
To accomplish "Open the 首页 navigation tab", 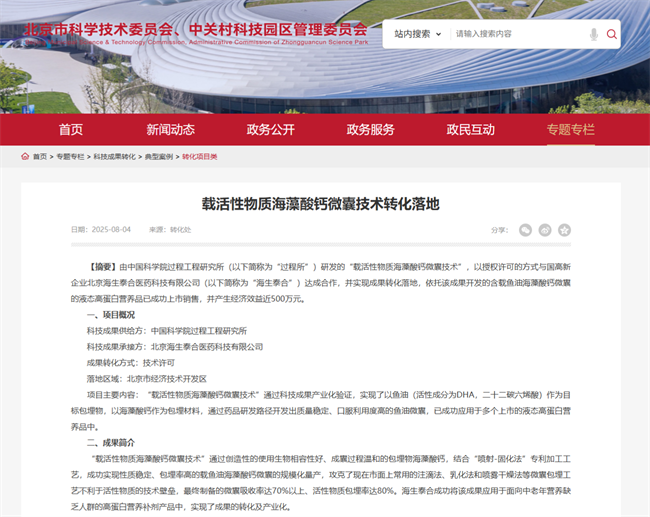I will (70, 130).
